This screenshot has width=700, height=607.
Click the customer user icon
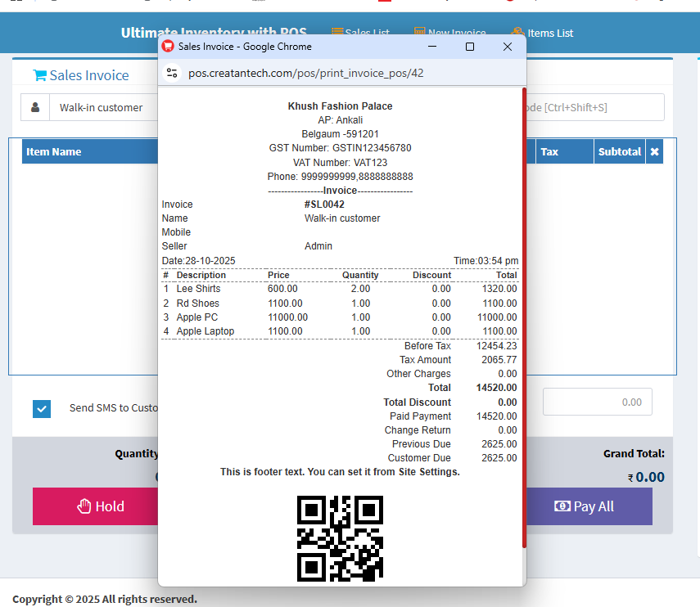pos(35,107)
